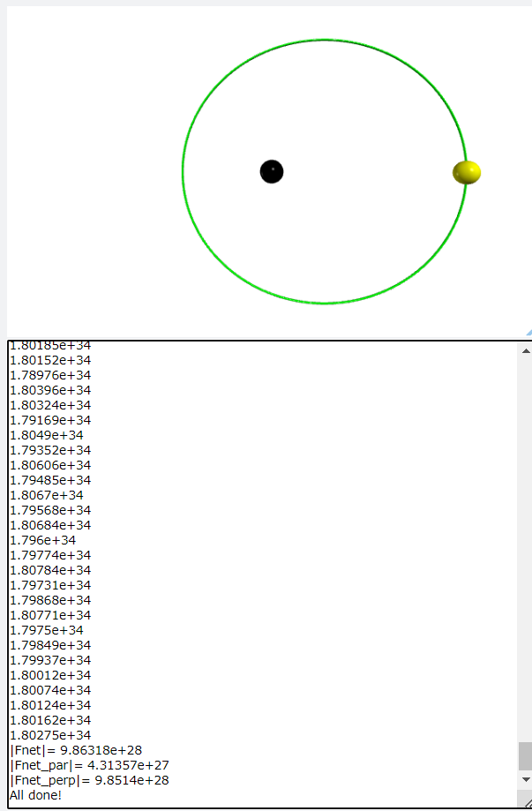Click the scrollbar up arrow in output box
The width and height of the screenshot is (532, 811).
(x=525, y=350)
